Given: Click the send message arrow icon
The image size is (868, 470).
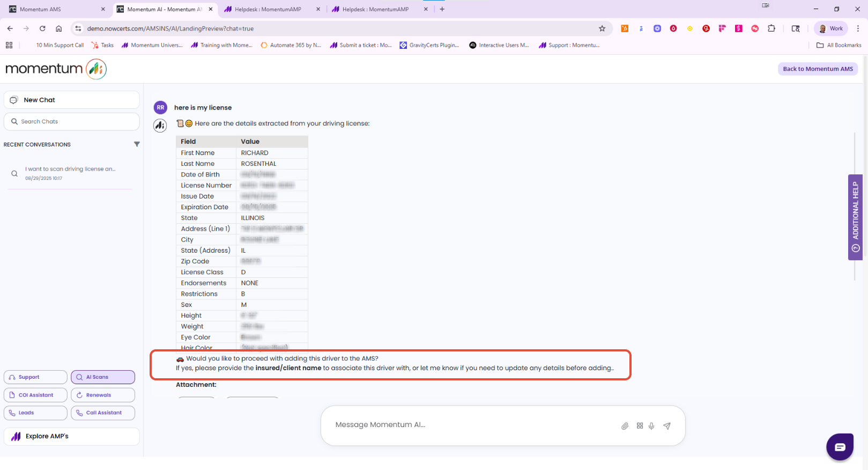Looking at the screenshot, I should [x=667, y=426].
